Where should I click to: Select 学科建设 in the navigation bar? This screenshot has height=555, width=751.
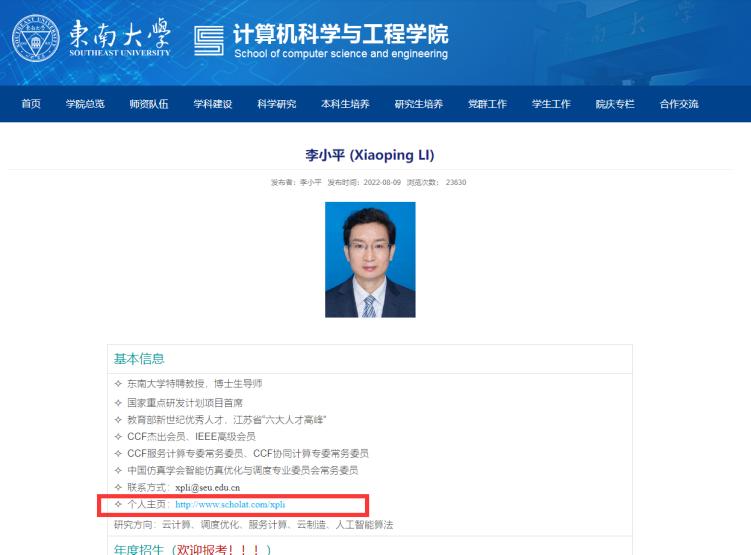[x=213, y=105]
